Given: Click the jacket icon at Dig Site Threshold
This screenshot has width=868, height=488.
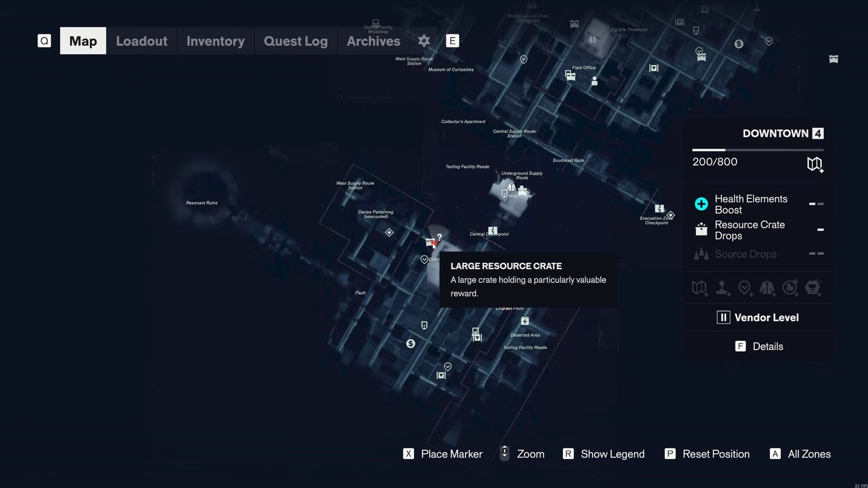Looking at the screenshot, I should click(x=592, y=39).
